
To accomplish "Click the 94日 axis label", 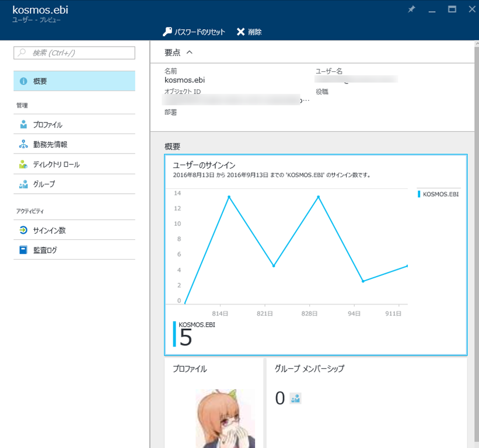I will (354, 313).
